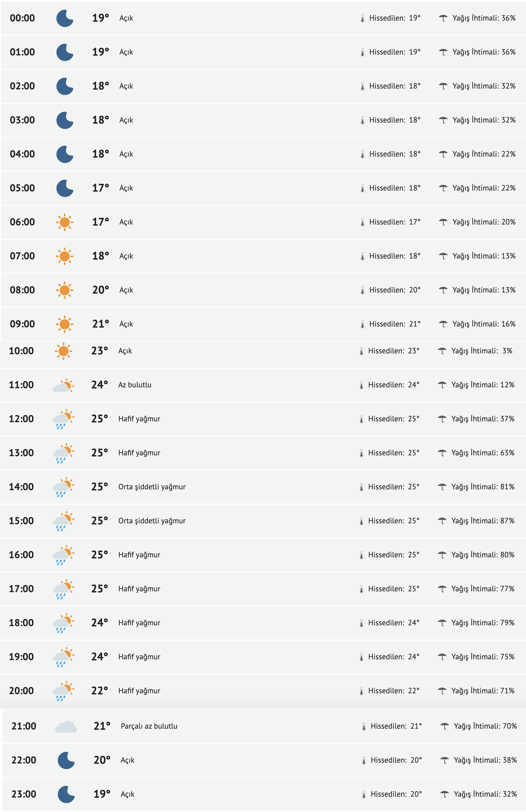Click the rain icon for 14:00
The height and width of the screenshot is (812, 526).
click(63, 487)
